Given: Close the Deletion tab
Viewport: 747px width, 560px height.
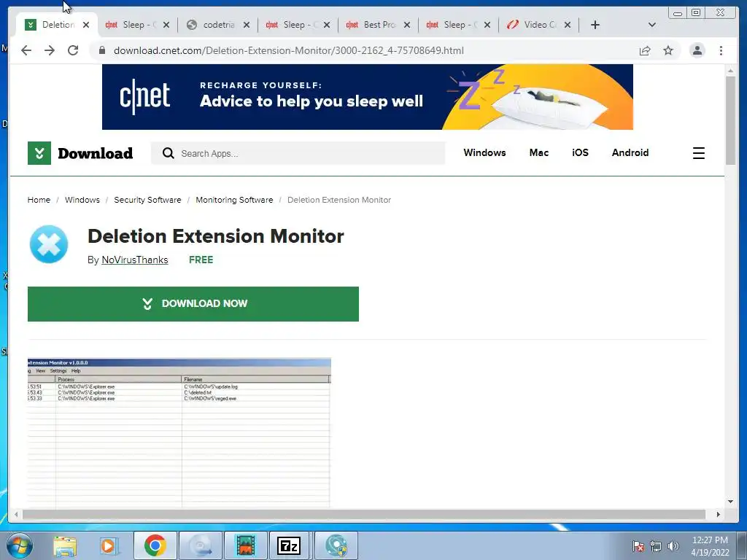Looking at the screenshot, I should (x=86, y=25).
